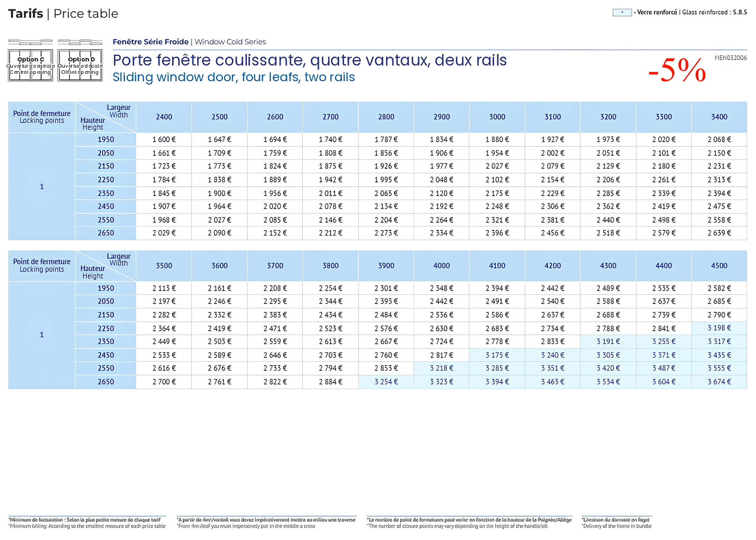The width and height of the screenshot is (756, 540).
Task: Select the 4500 width column header
Action: click(719, 266)
